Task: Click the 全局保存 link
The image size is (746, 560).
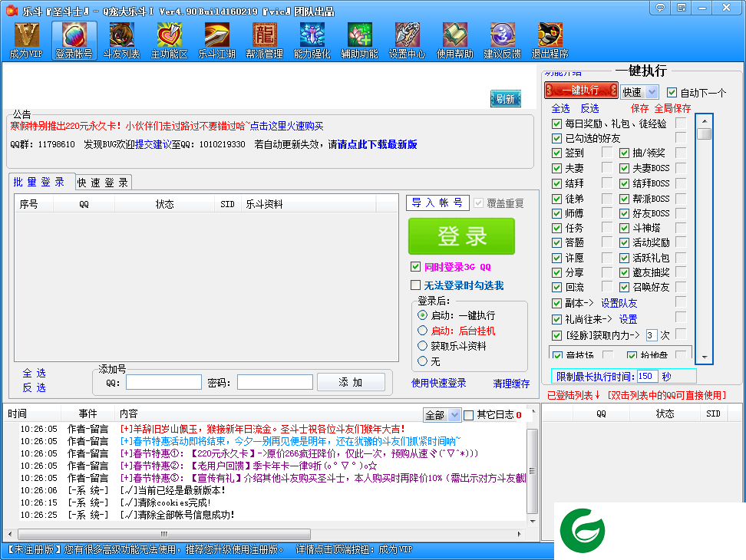Action: tap(672, 108)
